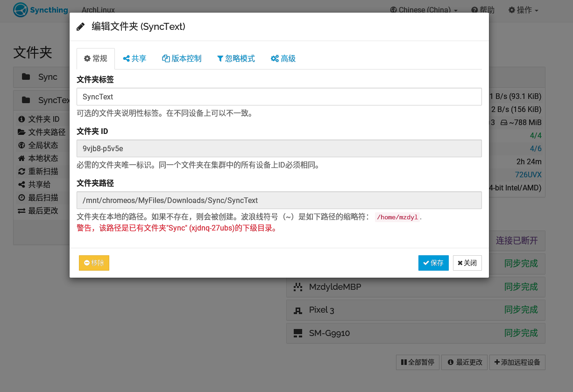Switch to the 版本控制 versioning tab
The height and width of the screenshot is (392, 573).
click(x=182, y=58)
